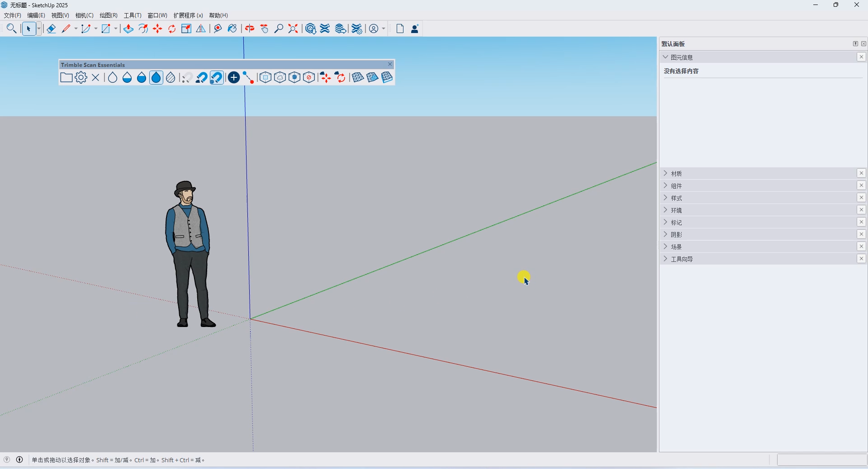
Task: Open the 帮助(H) menu
Action: [x=218, y=15]
